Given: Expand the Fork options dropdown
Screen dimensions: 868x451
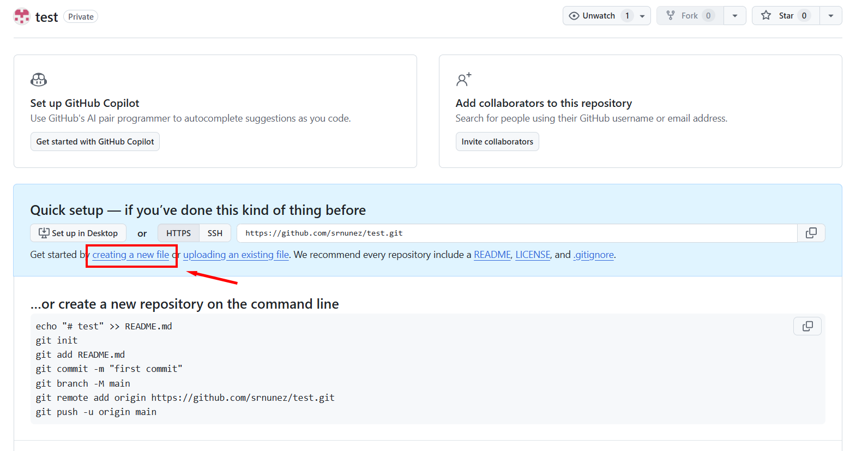Looking at the screenshot, I should point(735,16).
